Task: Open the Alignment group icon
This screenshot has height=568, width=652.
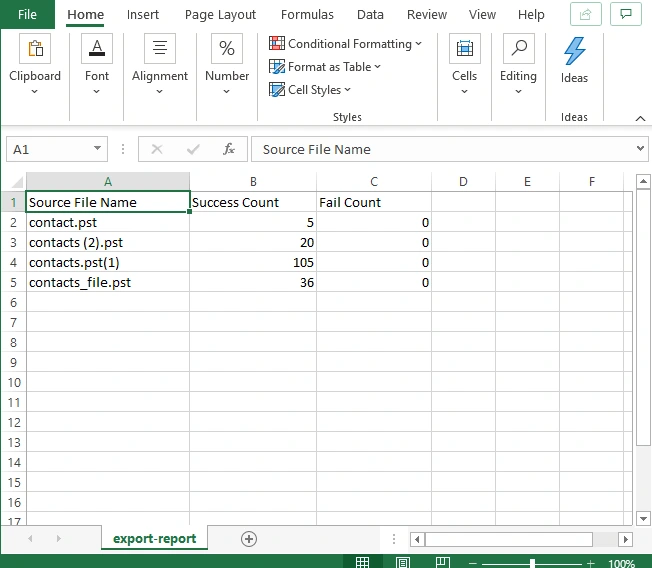Action: [x=160, y=49]
